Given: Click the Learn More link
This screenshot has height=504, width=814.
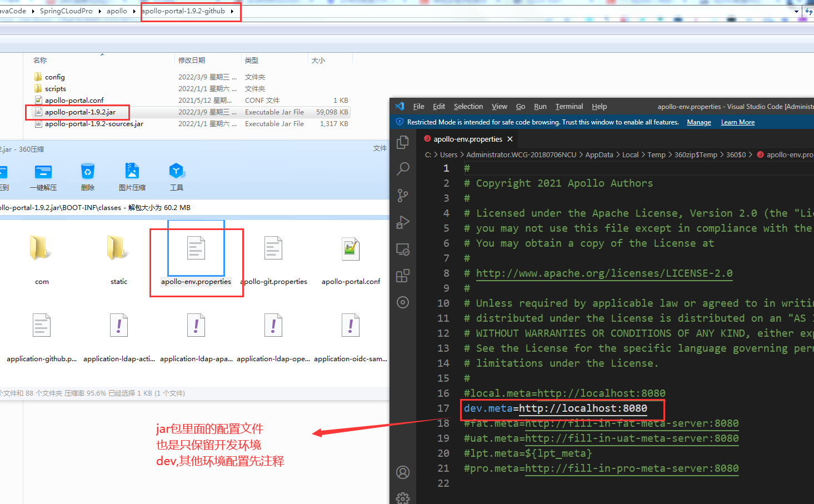Looking at the screenshot, I should (738, 122).
